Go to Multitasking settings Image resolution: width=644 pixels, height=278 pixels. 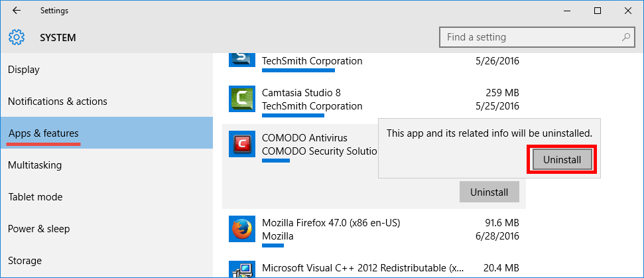point(34,165)
